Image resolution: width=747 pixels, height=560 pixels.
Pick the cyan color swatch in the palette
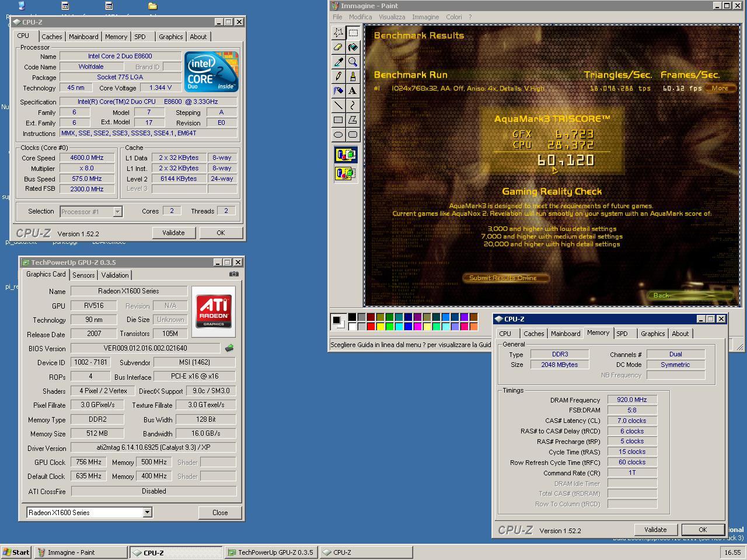tap(399, 327)
